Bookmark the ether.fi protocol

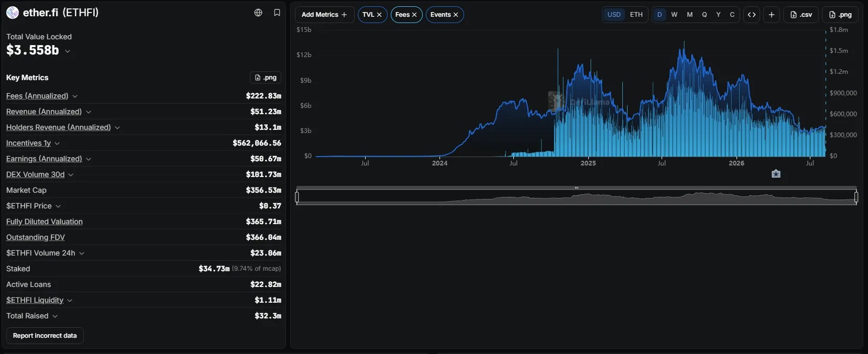pos(277,13)
